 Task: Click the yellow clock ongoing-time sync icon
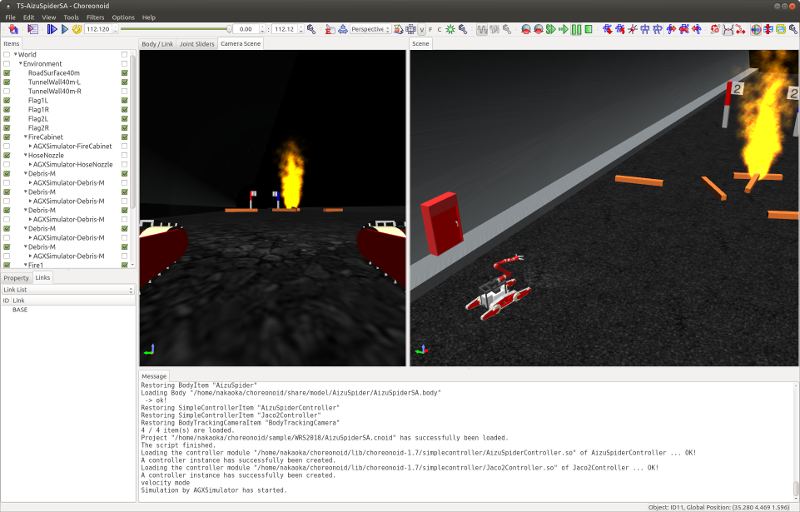[76, 29]
